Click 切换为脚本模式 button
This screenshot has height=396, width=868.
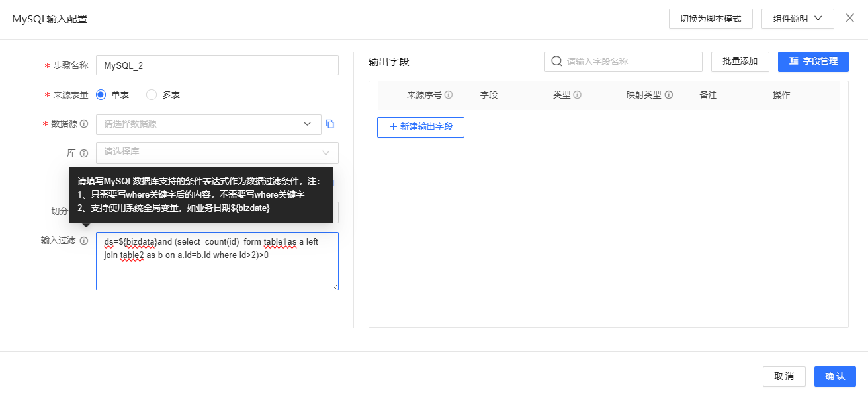[x=711, y=19]
